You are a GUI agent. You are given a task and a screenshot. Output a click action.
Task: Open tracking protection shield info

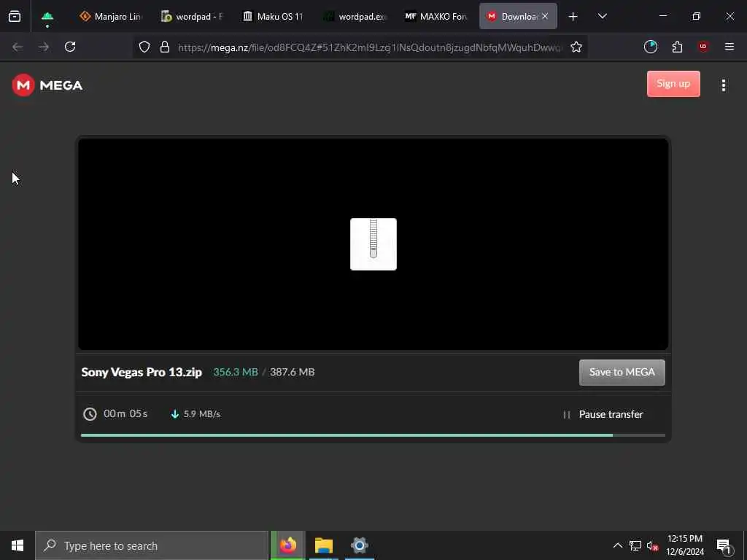(x=144, y=47)
